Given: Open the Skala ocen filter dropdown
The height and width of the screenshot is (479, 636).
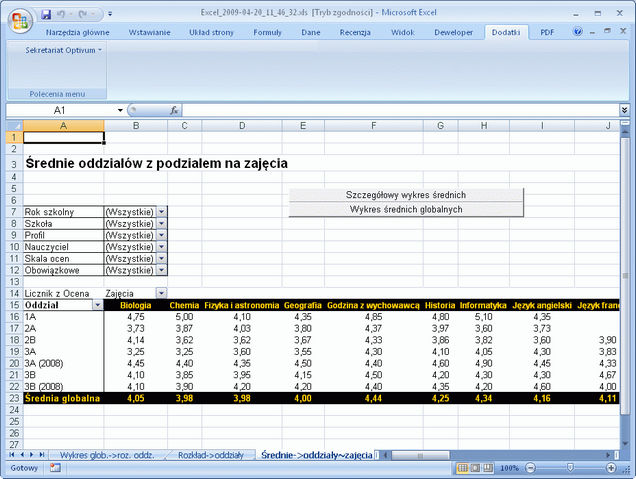Looking at the screenshot, I should coord(161,258).
